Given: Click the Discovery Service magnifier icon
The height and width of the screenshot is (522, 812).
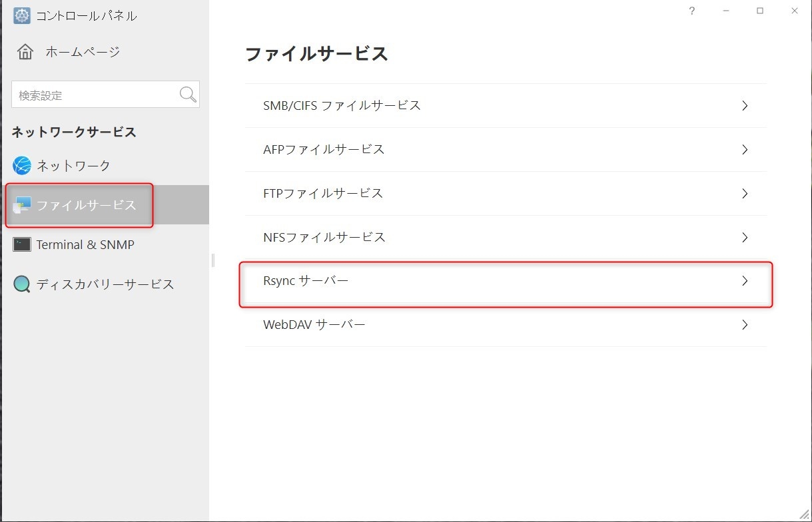Looking at the screenshot, I should coord(22,284).
